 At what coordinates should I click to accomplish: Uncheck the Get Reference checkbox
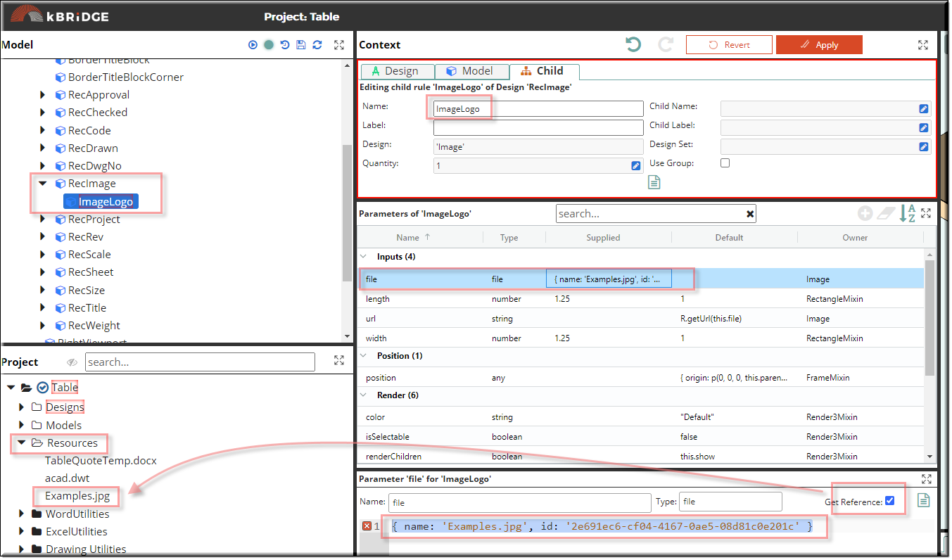click(890, 501)
